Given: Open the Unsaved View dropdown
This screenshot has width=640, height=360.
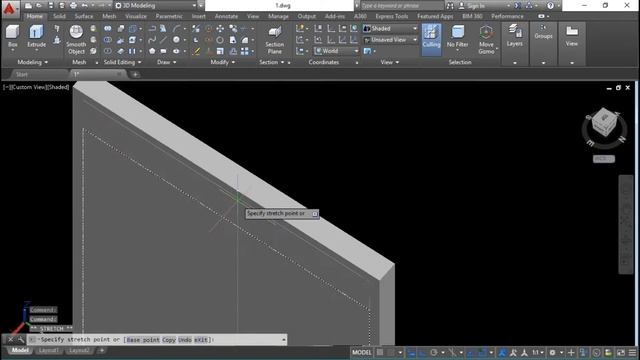Looking at the screenshot, I should point(390,40).
